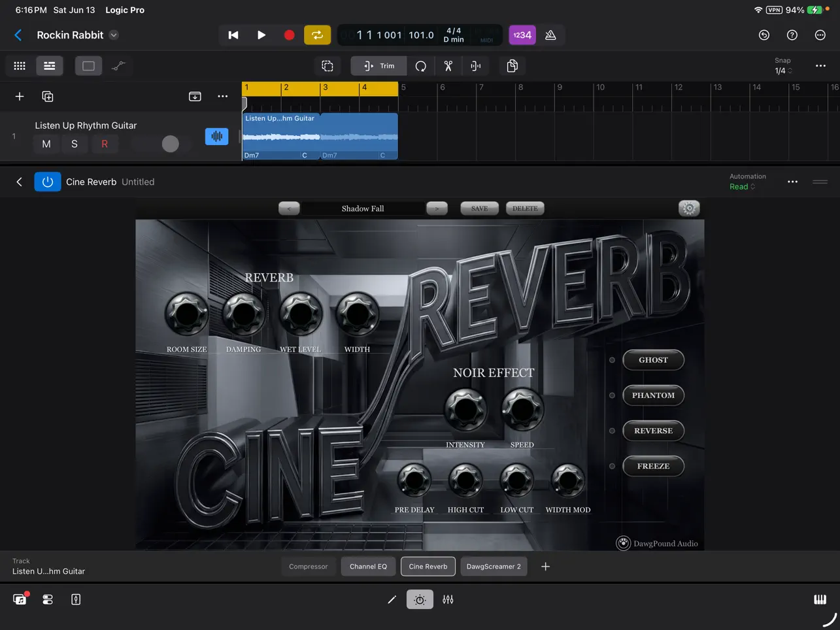The image size is (840, 630).
Task: Jump to the beginning of the project
Action: (x=233, y=35)
